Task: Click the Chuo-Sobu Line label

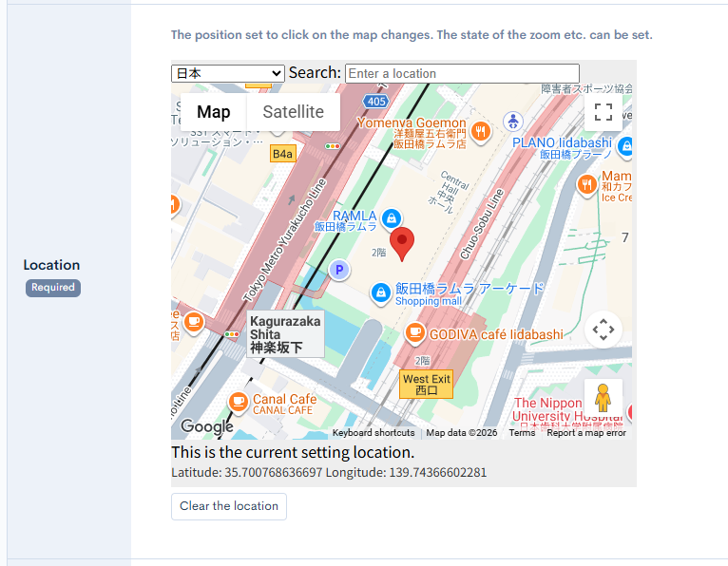Action: click(482, 223)
